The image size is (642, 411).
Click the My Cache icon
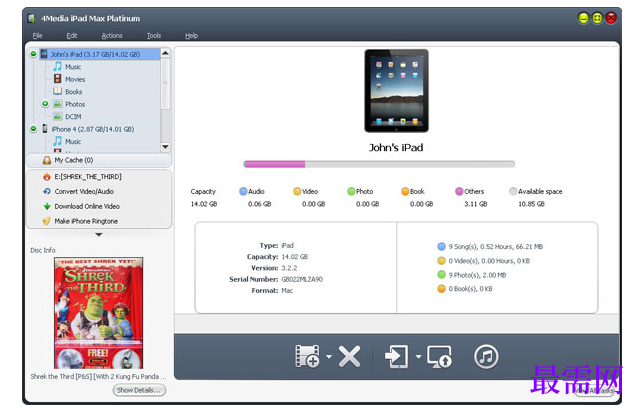[x=47, y=160]
